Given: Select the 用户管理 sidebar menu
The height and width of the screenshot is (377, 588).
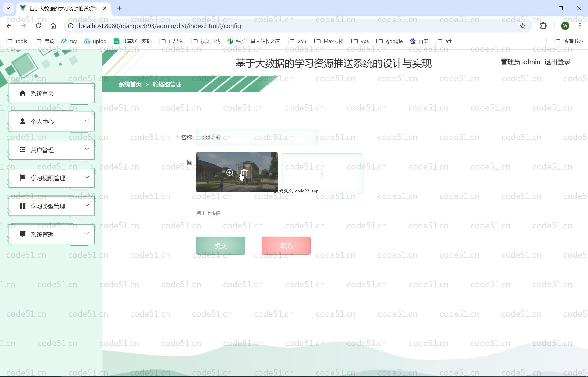Looking at the screenshot, I should [51, 150].
